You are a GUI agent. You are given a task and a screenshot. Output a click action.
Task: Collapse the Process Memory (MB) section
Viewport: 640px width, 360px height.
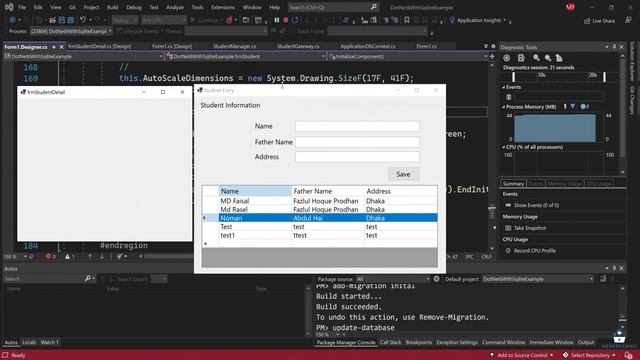click(503, 107)
